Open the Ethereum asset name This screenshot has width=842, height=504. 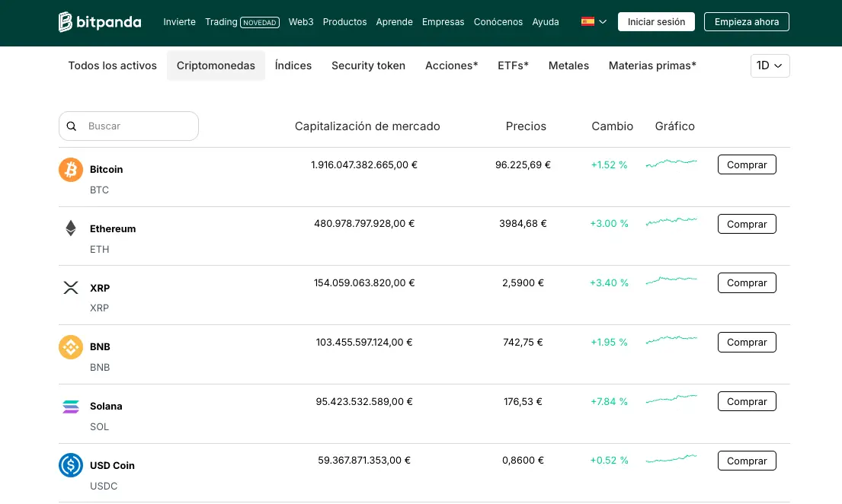click(113, 228)
